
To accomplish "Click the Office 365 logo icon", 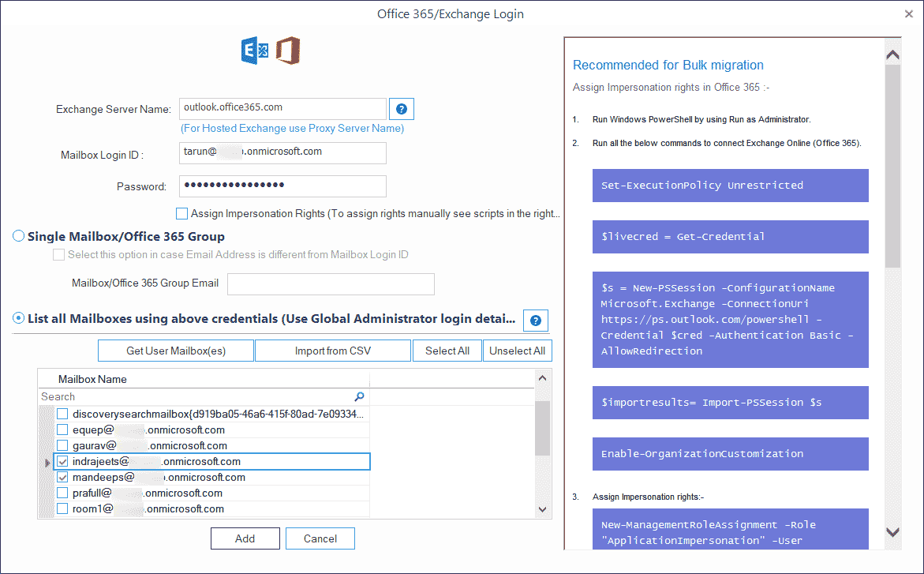I will click(x=288, y=51).
